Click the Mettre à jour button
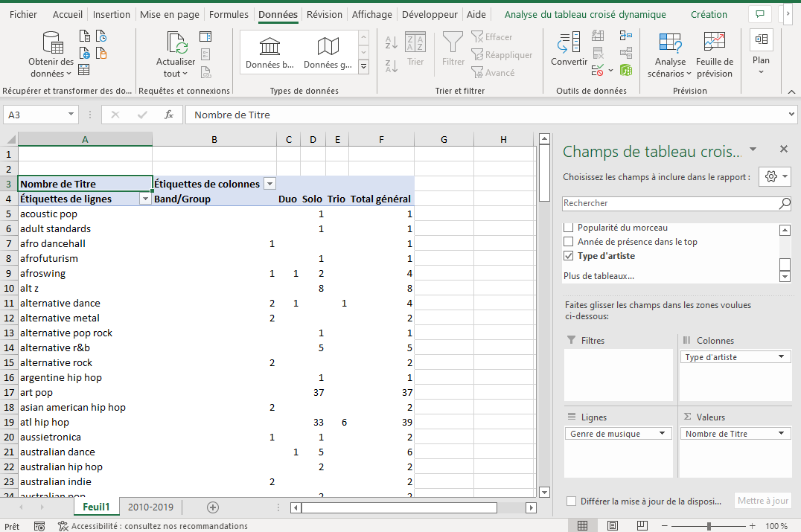The height and width of the screenshot is (532, 801). (763, 501)
